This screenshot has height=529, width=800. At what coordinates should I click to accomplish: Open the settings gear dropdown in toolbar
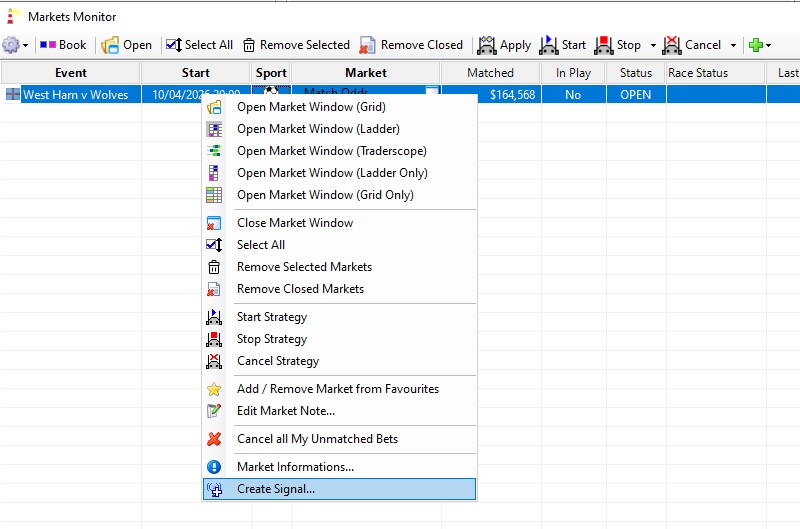pyautogui.click(x=15, y=45)
